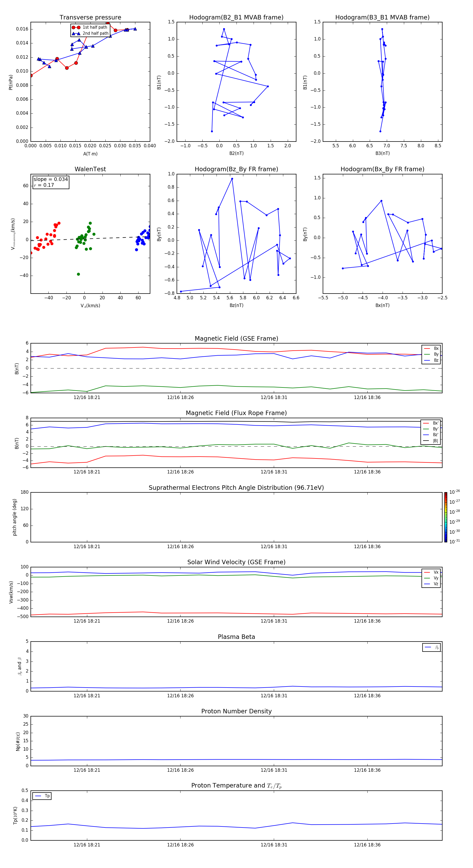Screen dimensions: 473x868
Task: Click the '2nd half path' legend entry
Action: [90, 33]
